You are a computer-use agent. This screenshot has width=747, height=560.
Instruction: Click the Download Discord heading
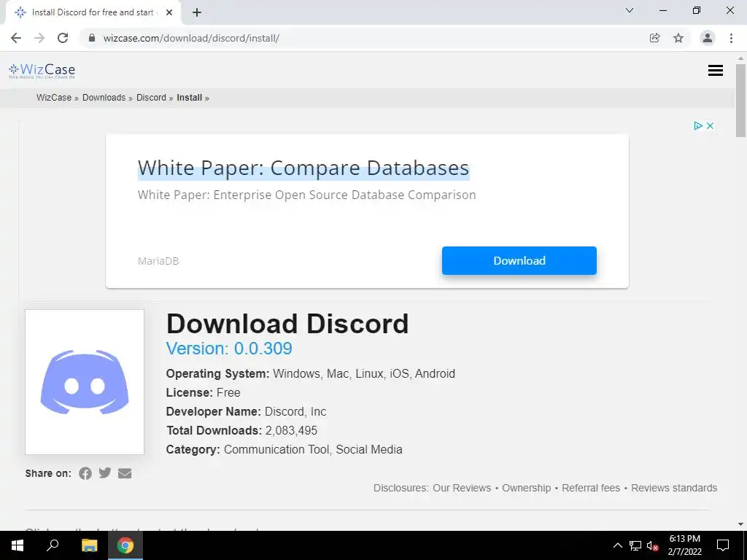[x=287, y=324]
